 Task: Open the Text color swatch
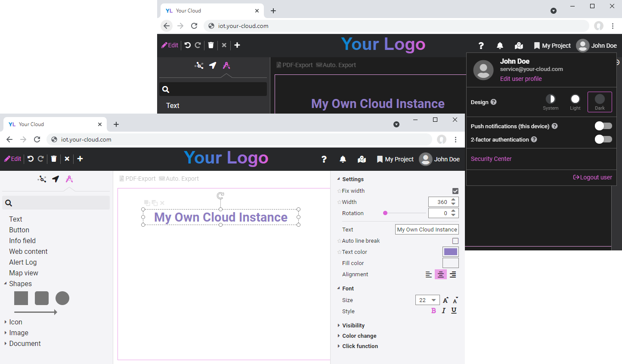click(x=450, y=252)
